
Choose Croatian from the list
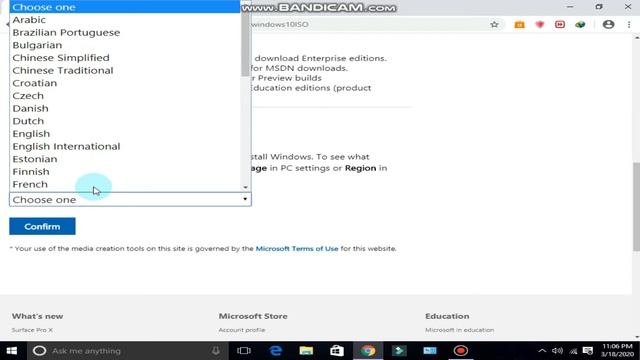pyautogui.click(x=124, y=83)
